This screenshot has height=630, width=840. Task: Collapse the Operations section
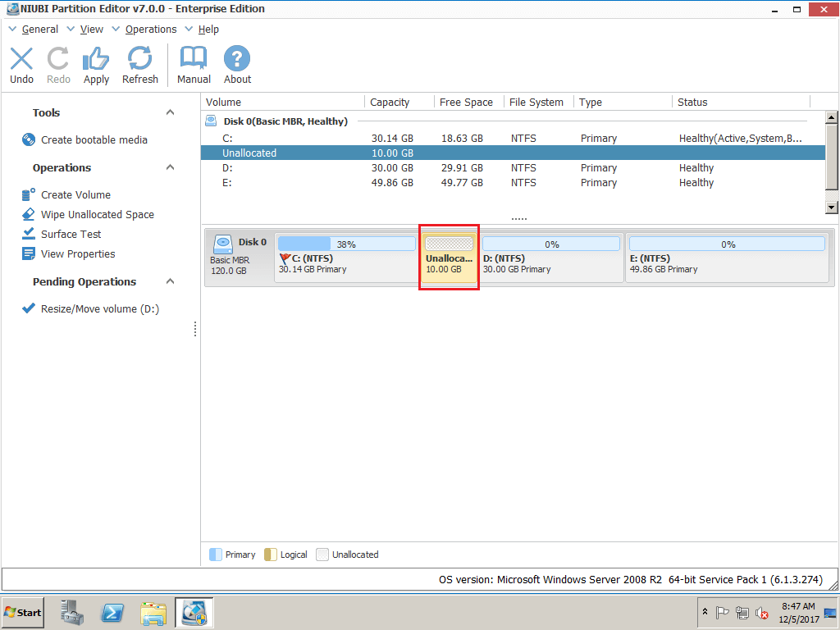(170, 167)
